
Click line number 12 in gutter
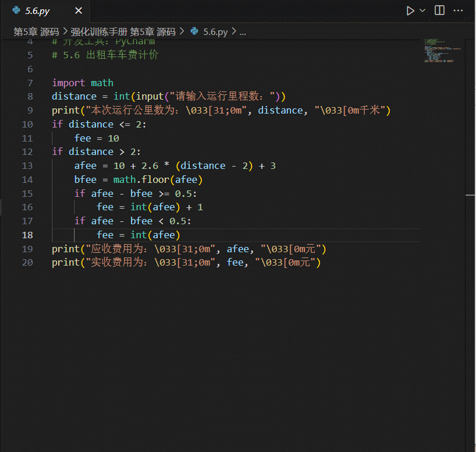tap(27, 151)
